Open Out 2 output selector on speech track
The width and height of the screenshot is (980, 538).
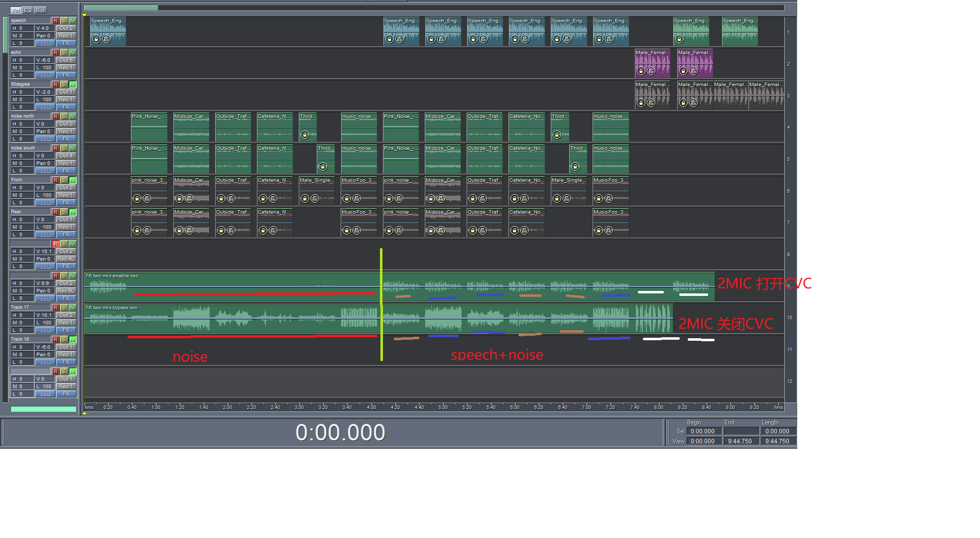(x=66, y=28)
